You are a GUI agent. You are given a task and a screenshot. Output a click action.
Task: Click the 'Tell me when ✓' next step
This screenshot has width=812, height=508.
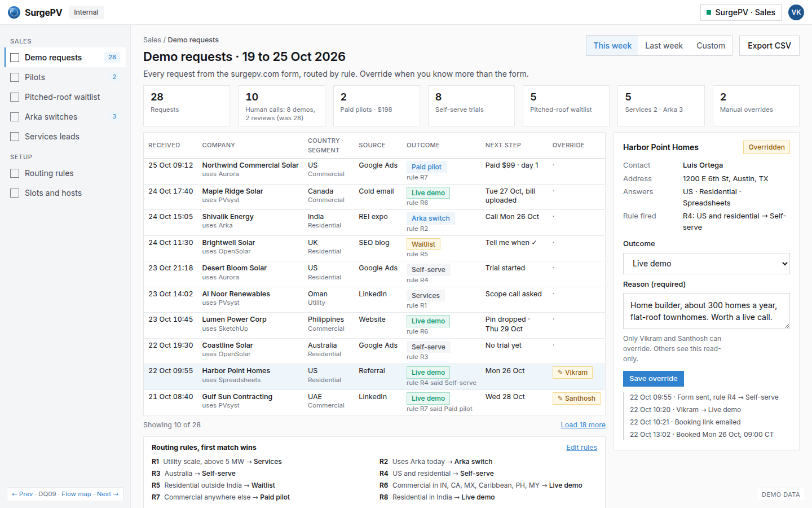[x=511, y=243]
